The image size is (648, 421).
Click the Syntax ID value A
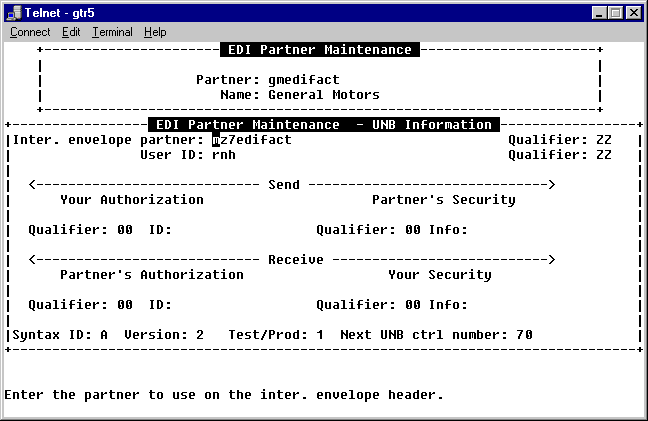(104, 335)
